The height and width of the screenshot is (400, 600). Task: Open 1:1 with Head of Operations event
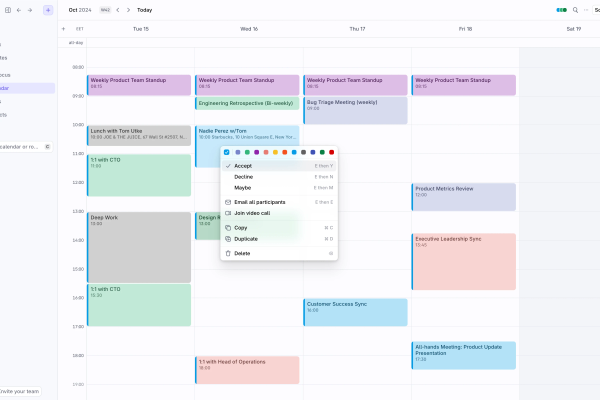247,370
